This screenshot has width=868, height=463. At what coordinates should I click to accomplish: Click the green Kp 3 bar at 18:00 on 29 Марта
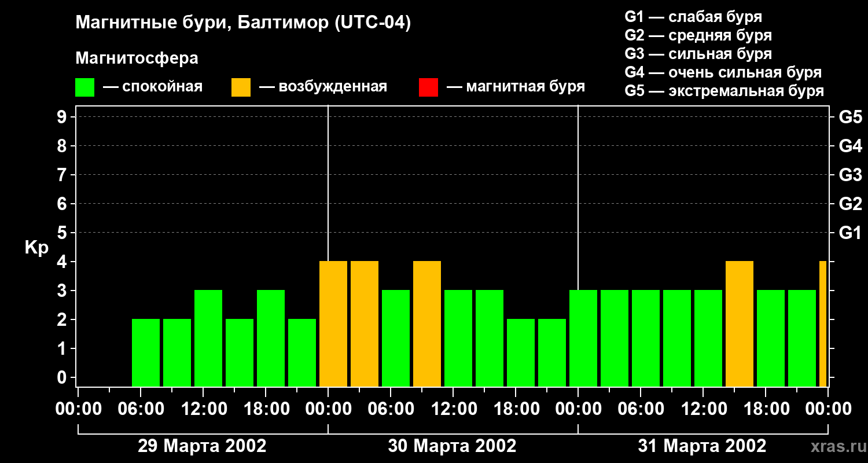(x=271, y=339)
